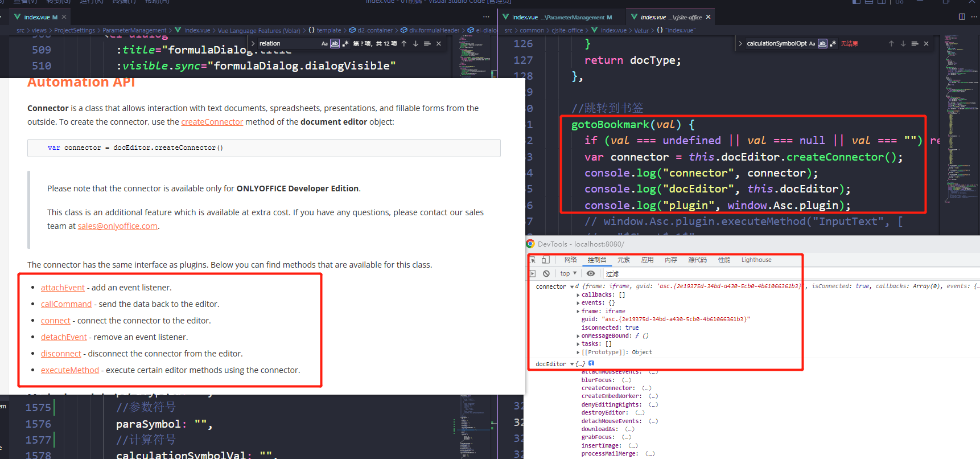Go to previous match in calculationSymbolOpt find widget

[891, 44]
